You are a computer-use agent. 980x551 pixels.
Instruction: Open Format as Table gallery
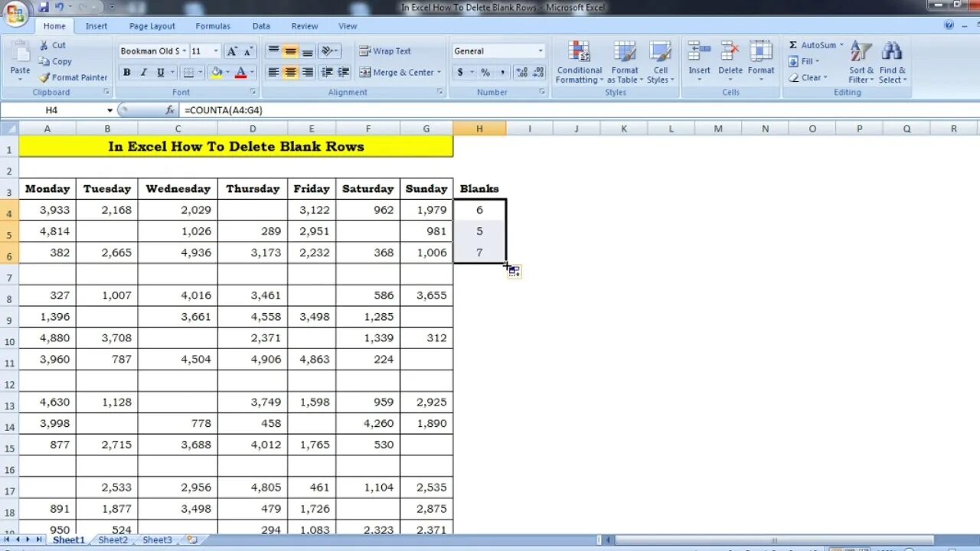(625, 62)
